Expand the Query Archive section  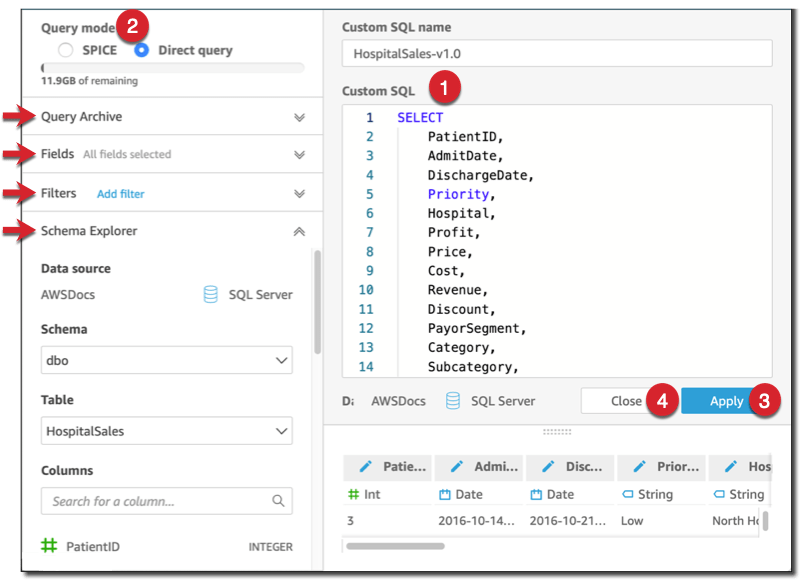(299, 117)
